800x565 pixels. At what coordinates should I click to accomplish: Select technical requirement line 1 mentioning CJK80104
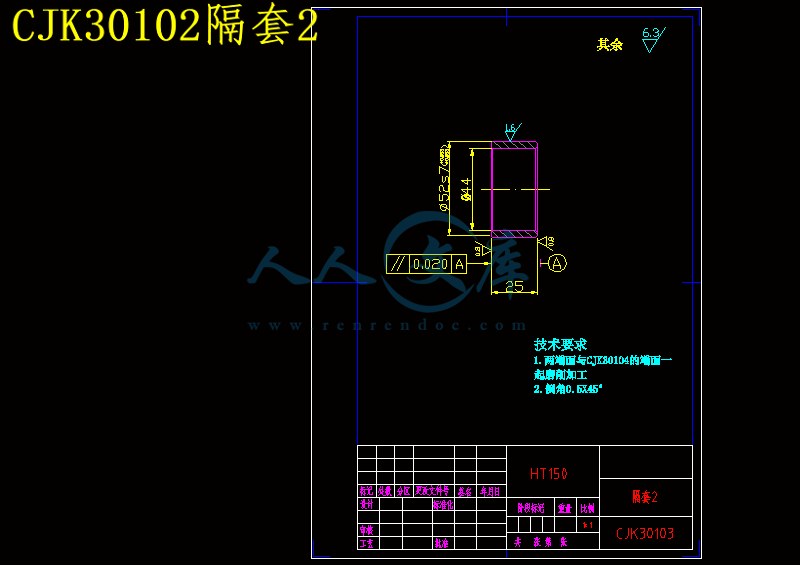[603, 360]
